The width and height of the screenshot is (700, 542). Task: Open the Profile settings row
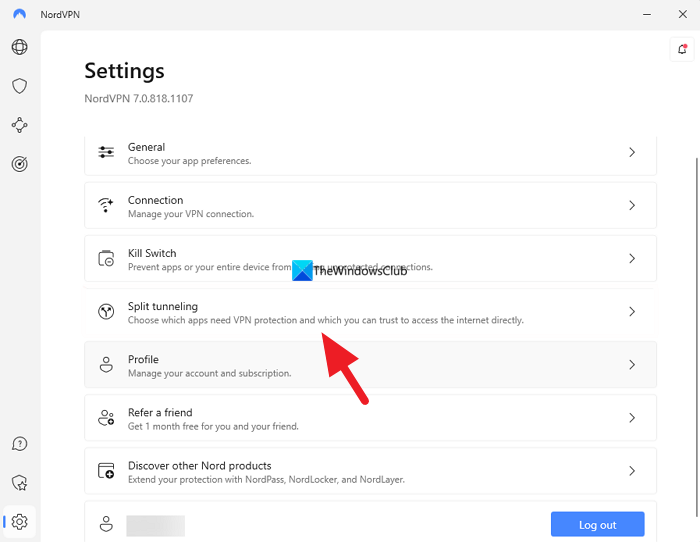370,365
